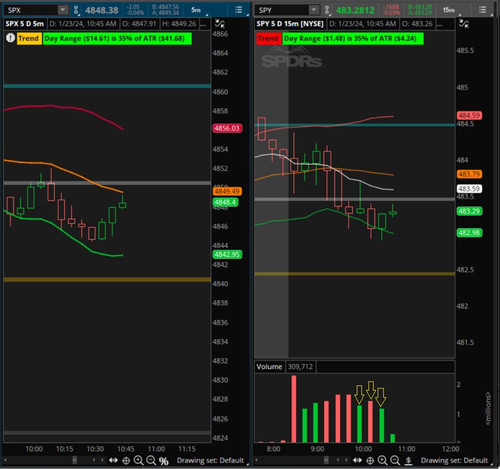Click the scroll left arrow under SPY chart

coord(256,460)
